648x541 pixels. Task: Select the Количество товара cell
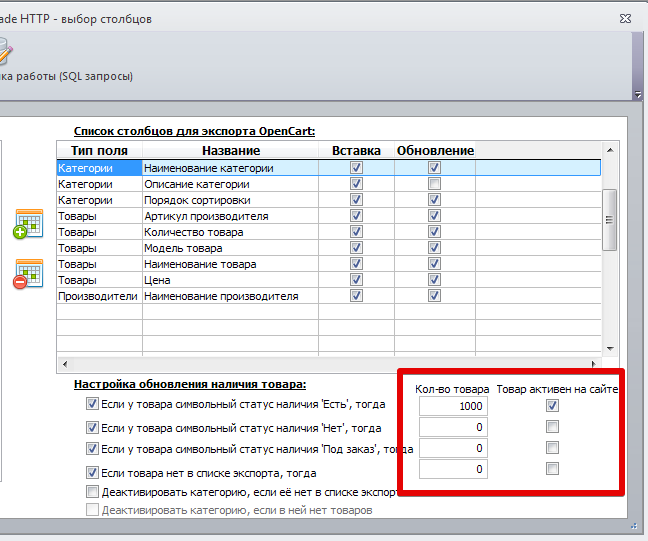click(x=230, y=232)
